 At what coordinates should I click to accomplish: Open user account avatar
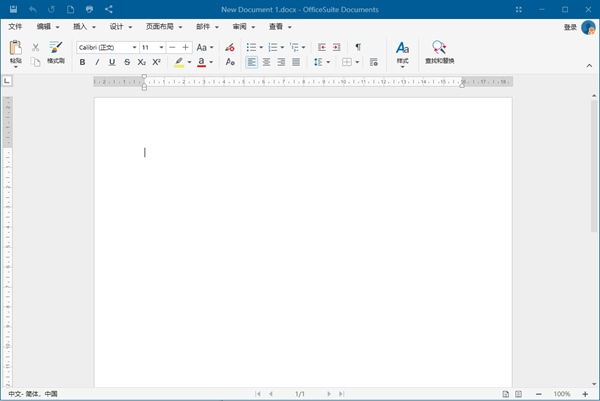coord(588,27)
